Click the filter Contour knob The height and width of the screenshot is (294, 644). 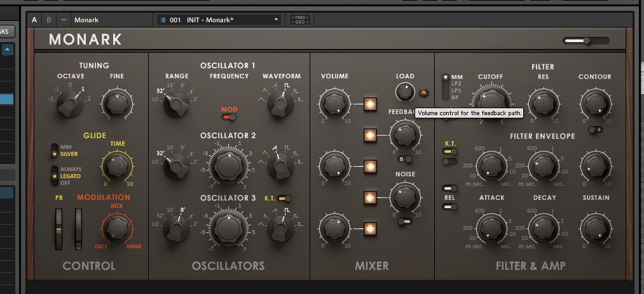click(x=595, y=103)
